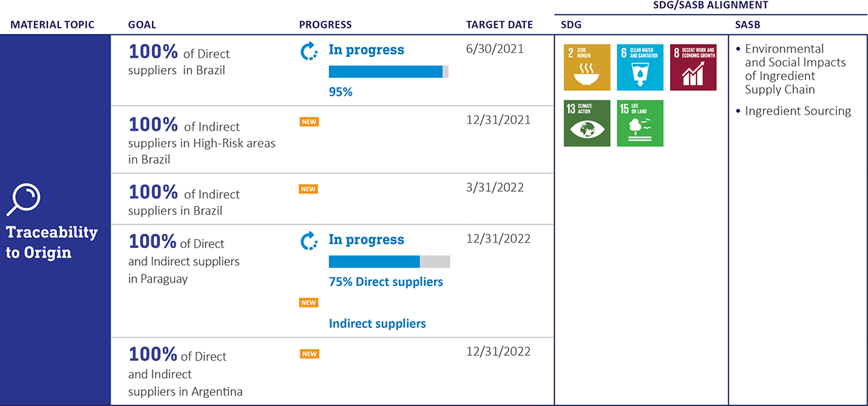Select the SDG 15 Life on Land icon
Viewport: 868px width, 406px height.
pyautogui.click(x=639, y=123)
